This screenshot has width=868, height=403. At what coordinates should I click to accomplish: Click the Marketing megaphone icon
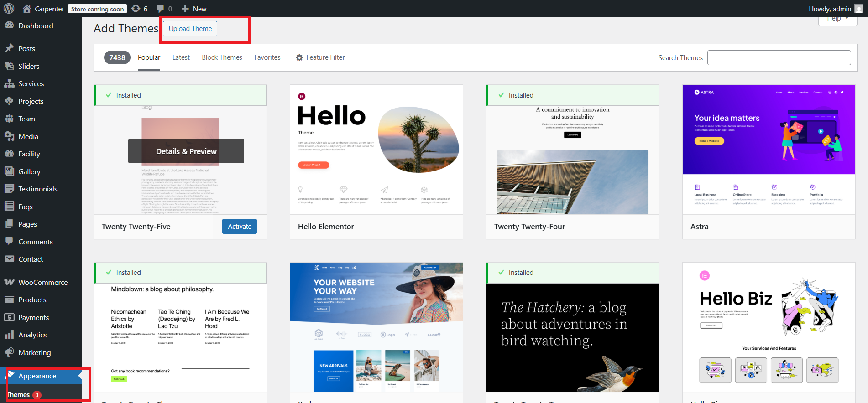pyautogui.click(x=9, y=352)
